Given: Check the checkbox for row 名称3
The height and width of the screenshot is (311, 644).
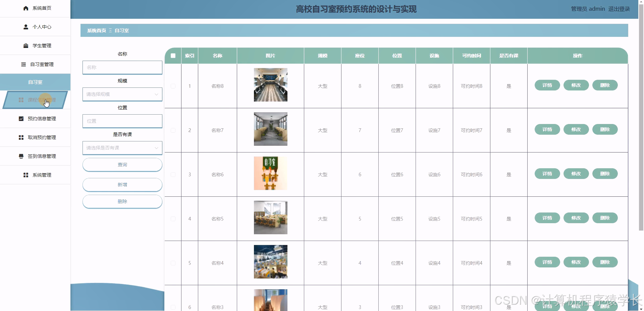Looking at the screenshot, I should click(173, 307).
